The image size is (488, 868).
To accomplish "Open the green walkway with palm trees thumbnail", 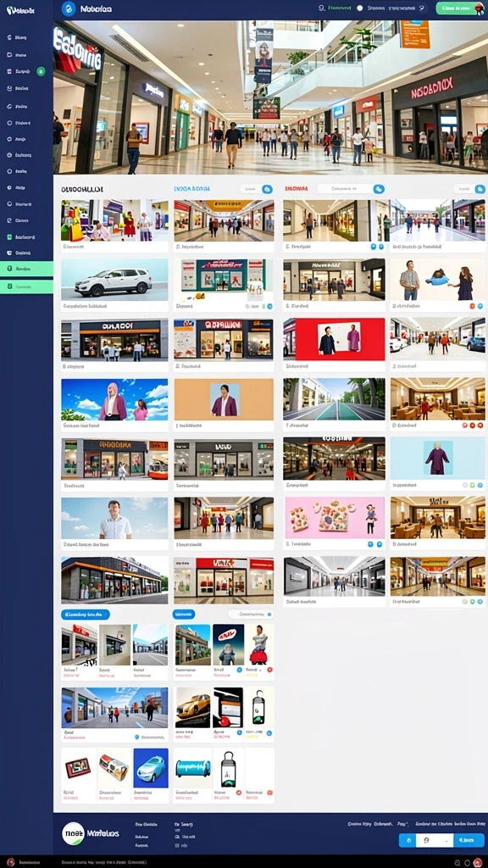I will pos(334,399).
